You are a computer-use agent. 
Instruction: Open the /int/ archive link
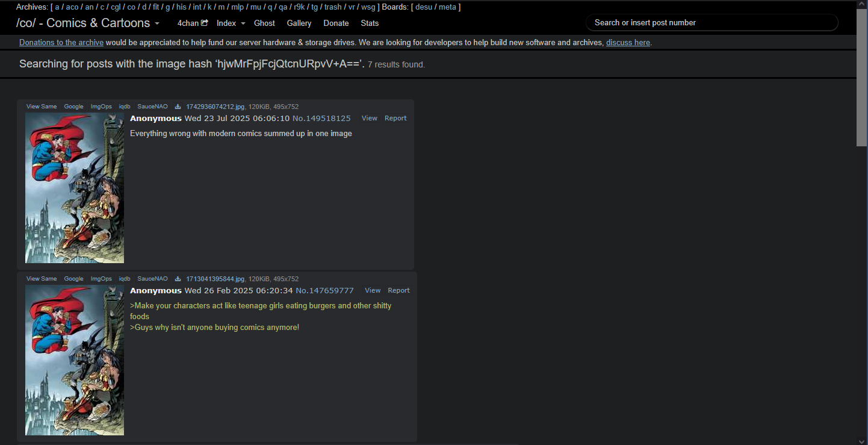(x=197, y=7)
